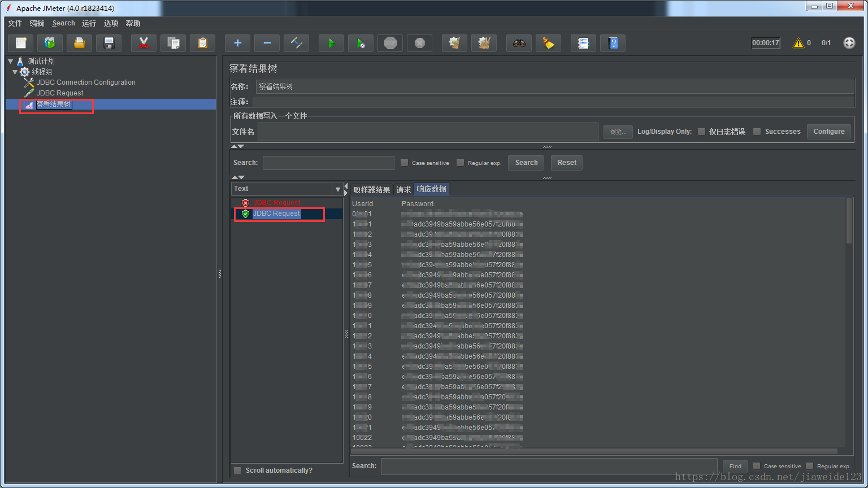Enable Scroll automatically? checkbox
This screenshot has width=868, height=488.
tap(238, 470)
